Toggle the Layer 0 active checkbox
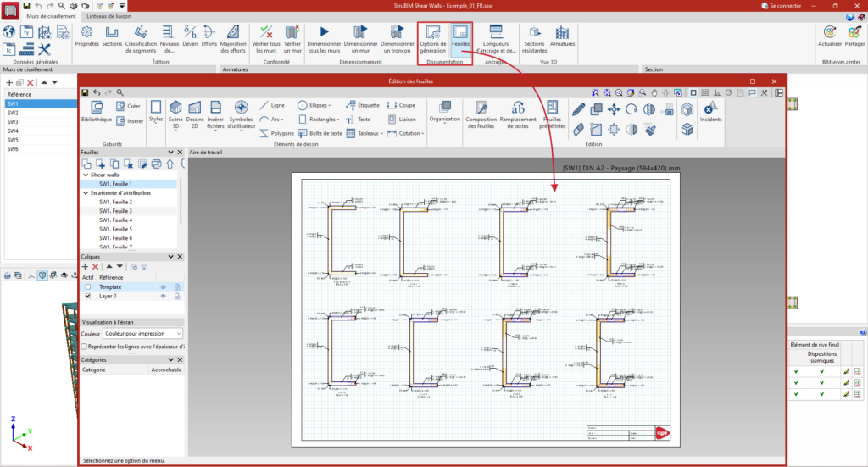Viewport: 868px width, 467px height. (88, 296)
